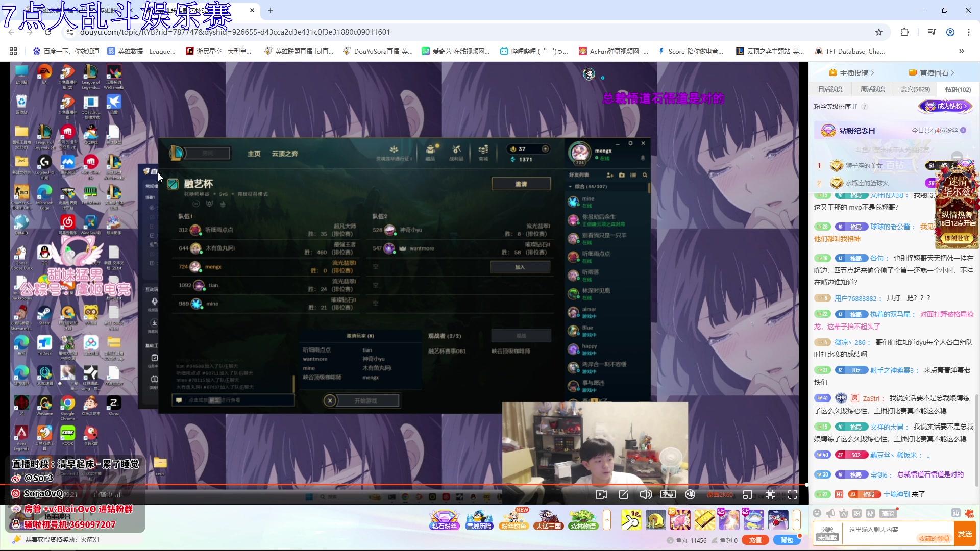The width and height of the screenshot is (980, 551).
Task: Expand the gift list arrow after the airplane gift
Action: coord(797,520)
